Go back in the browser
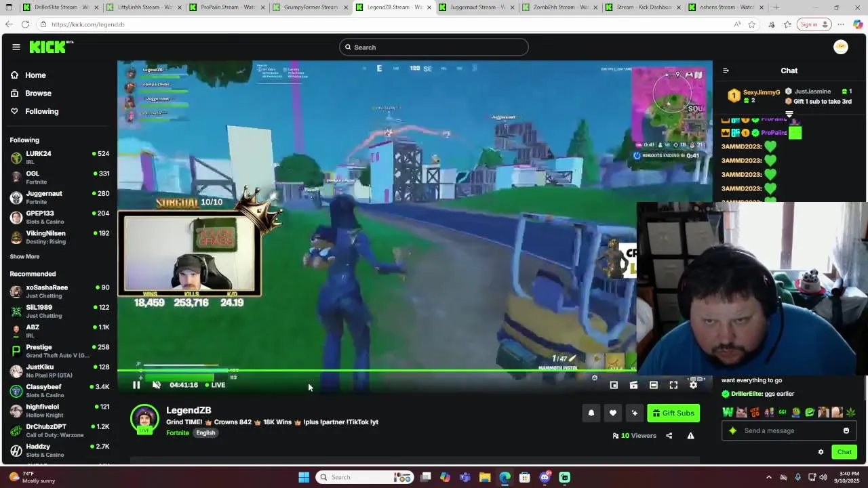The height and width of the screenshot is (488, 868). point(8,24)
